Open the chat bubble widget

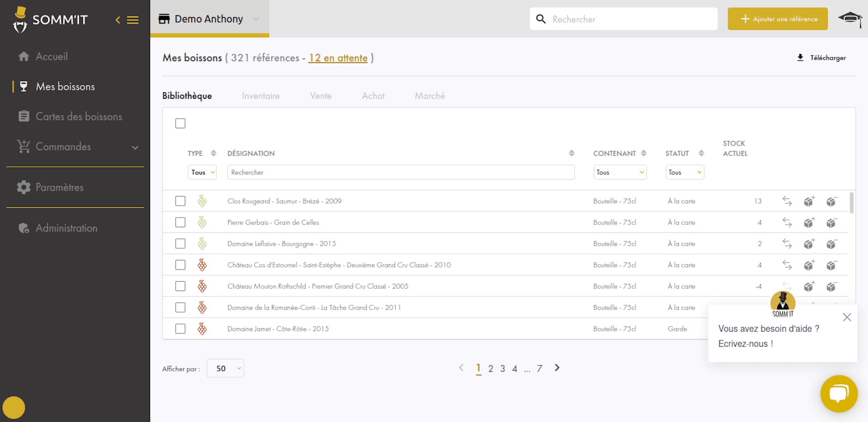pos(839,394)
